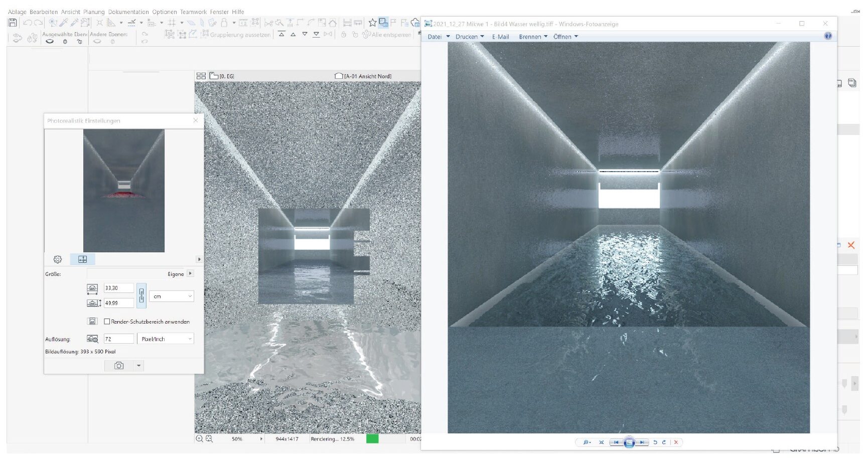Toggle the proportion chain link button
This screenshot has height=458, width=868.
(x=141, y=295)
